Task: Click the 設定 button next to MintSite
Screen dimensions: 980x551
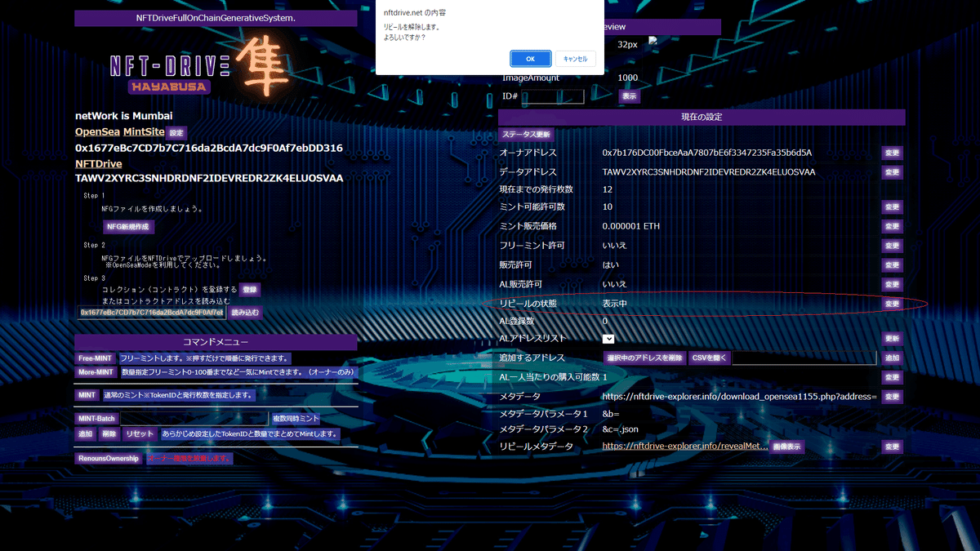Action: [x=176, y=132]
